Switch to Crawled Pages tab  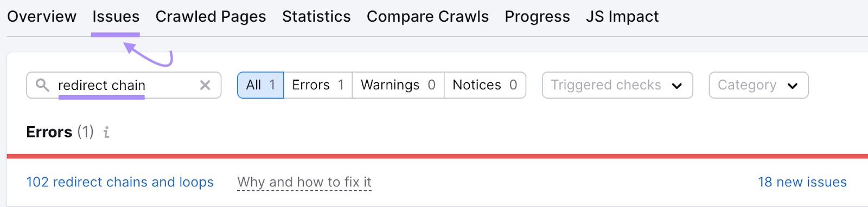[210, 17]
